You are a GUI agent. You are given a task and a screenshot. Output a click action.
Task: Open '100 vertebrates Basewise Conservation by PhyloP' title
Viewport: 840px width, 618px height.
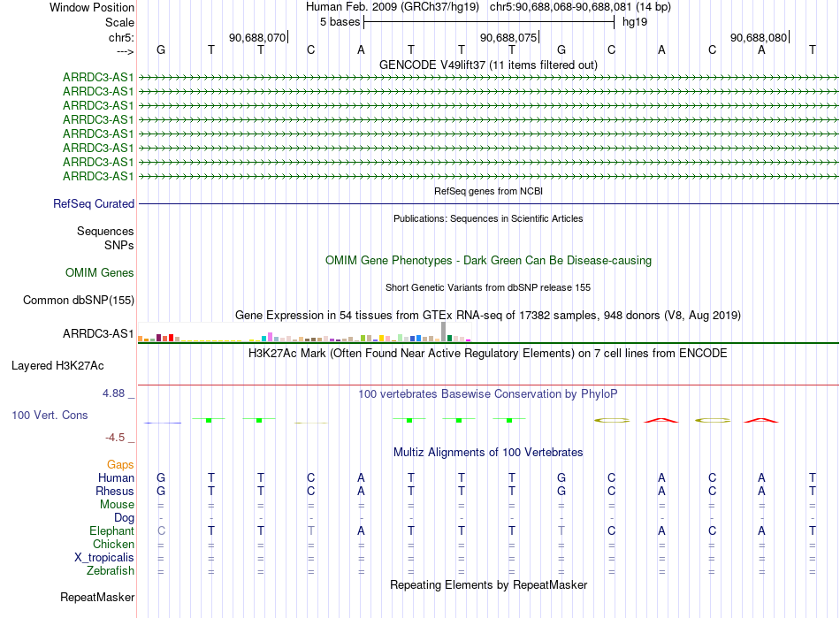click(x=488, y=393)
